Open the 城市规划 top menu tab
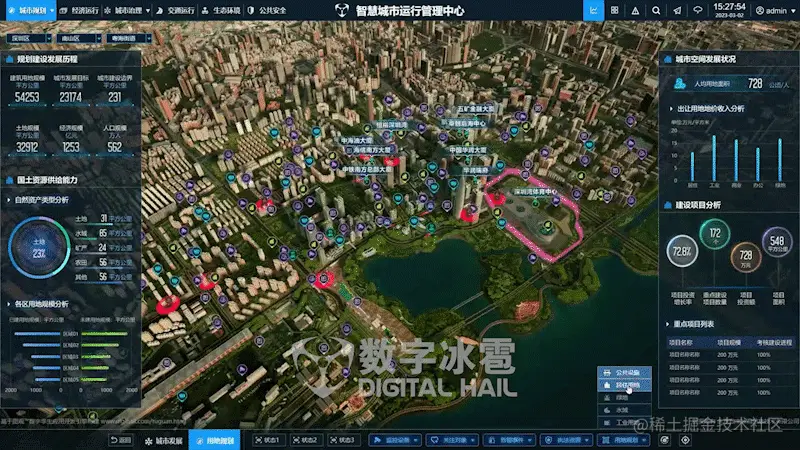The image size is (800, 450). coord(31,10)
